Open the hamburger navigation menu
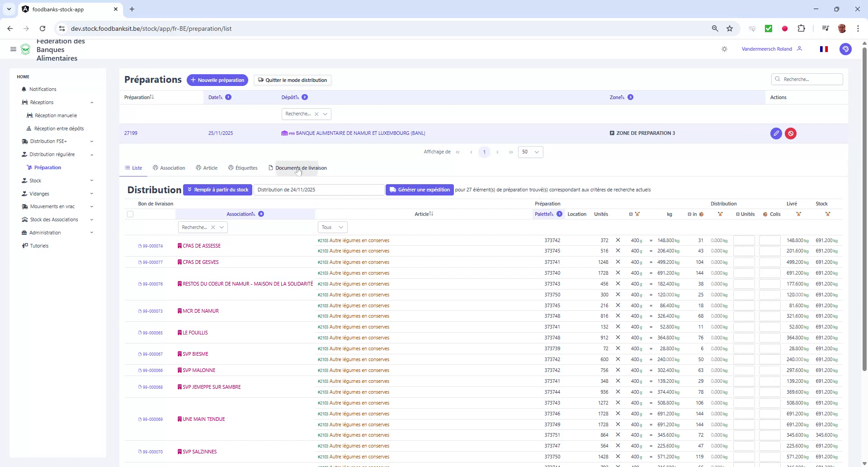 13,49
